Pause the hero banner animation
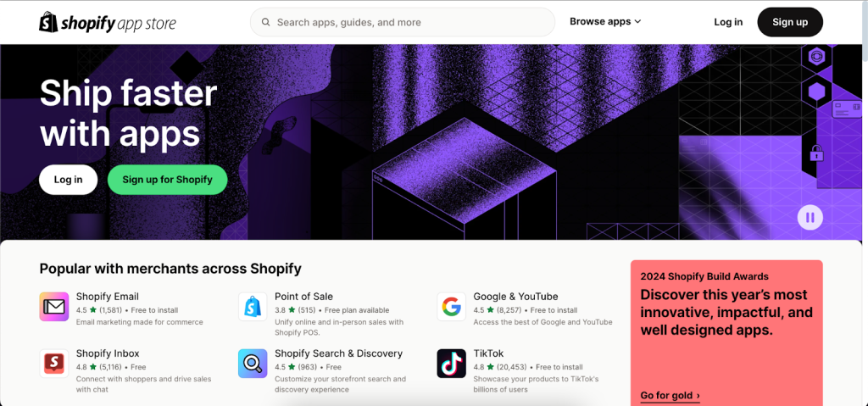This screenshot has width=868, height=406. coord(810,218)
